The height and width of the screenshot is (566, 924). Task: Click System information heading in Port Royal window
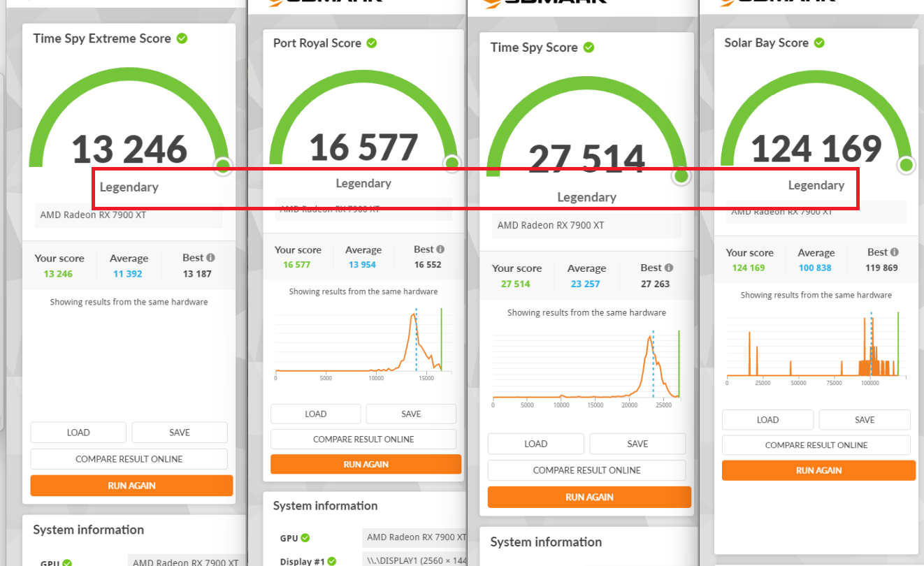pyautogui.click(x=325, y=506)
